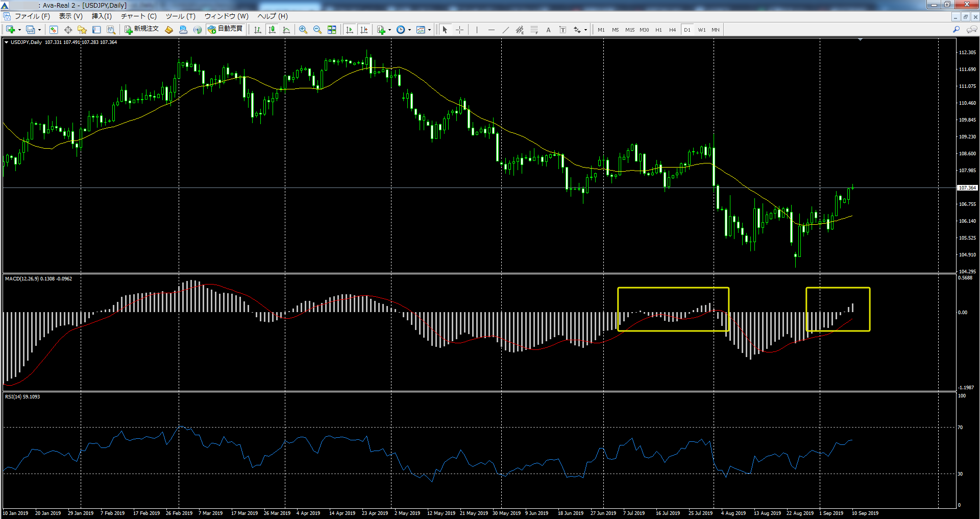Select the text label tool
The image size is (980, 519).
tap(548, 30)
